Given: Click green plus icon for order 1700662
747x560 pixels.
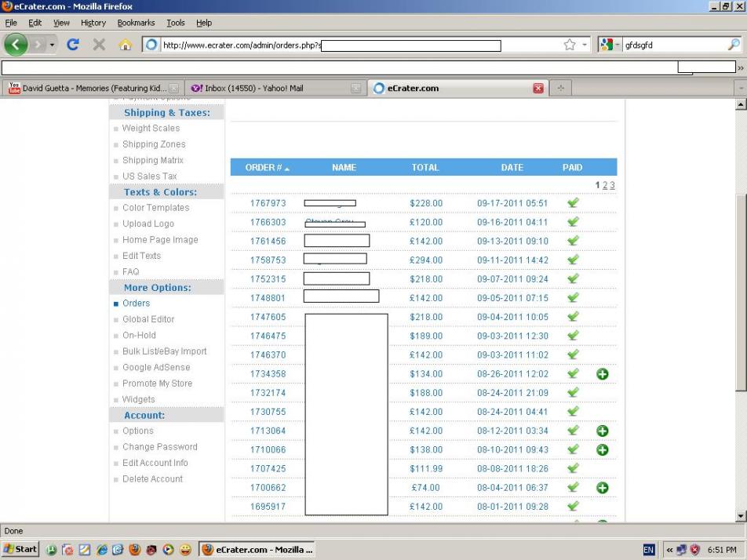Looking at the screenshot, I should click(602, 488).
